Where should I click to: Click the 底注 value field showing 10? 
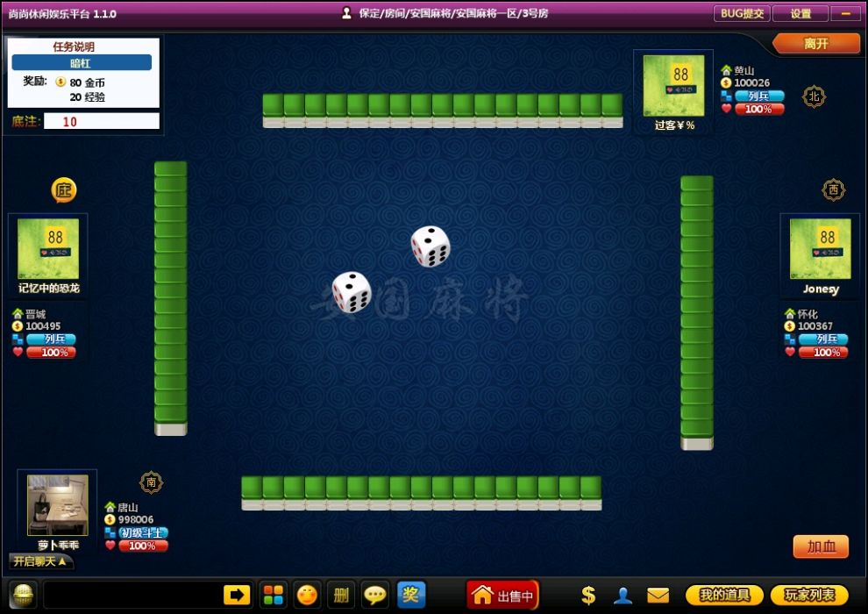(x=102, y=121)
